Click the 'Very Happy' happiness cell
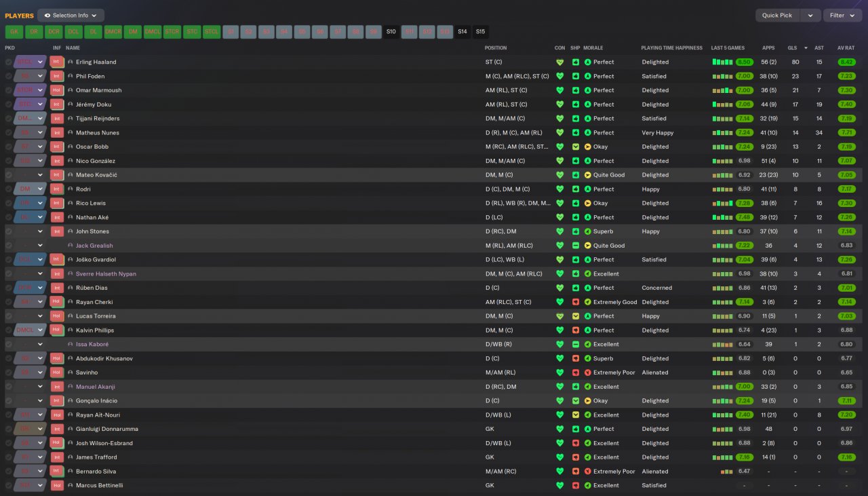Viewport: 868px width, 496px height. 658,133
